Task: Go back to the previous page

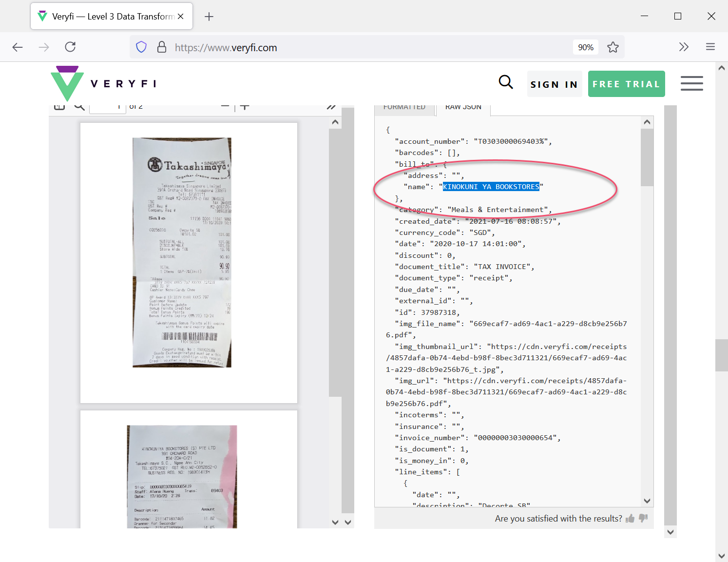Action: coord(18,47)
